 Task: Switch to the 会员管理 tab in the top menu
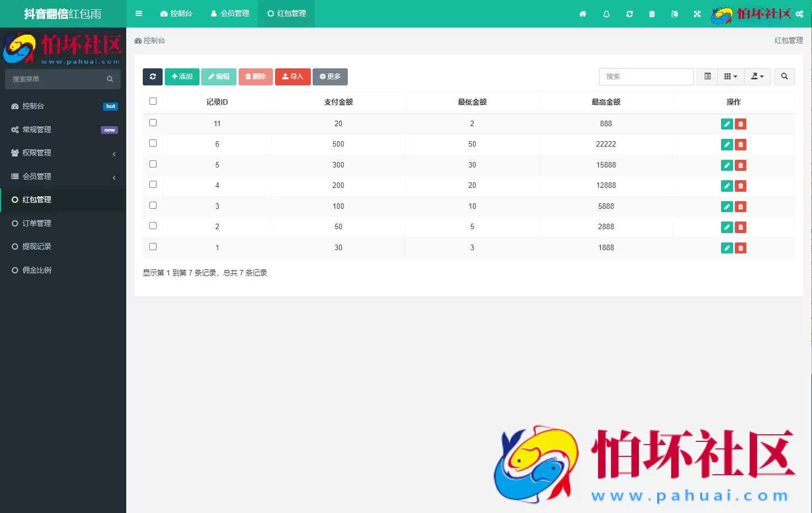pos(230,14)
